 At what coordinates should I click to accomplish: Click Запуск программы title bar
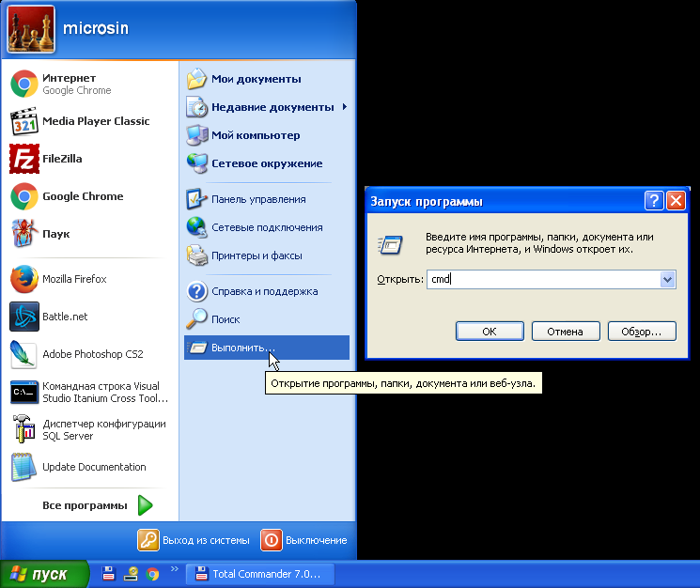pos(505,201)
